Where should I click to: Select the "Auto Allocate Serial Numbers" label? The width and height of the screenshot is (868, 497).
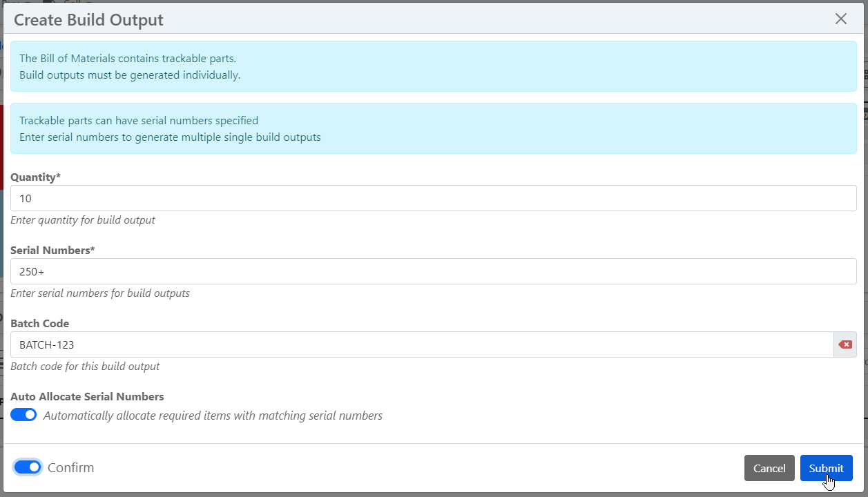[x=87, y=397]
